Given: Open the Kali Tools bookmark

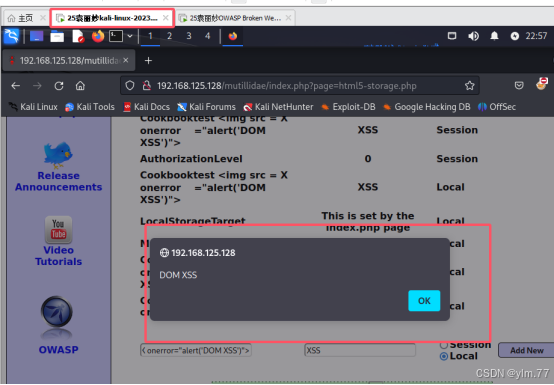Looking at the screenshot, I should pos(90,107).
